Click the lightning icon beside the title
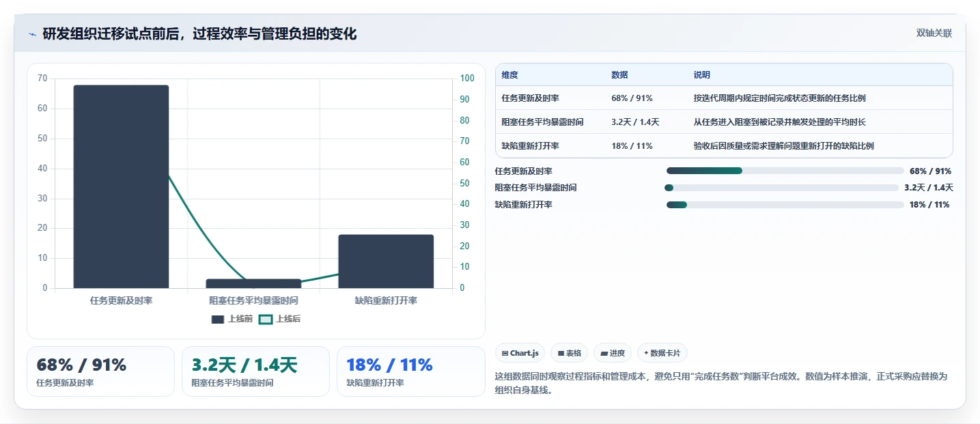 coord(32,34)
